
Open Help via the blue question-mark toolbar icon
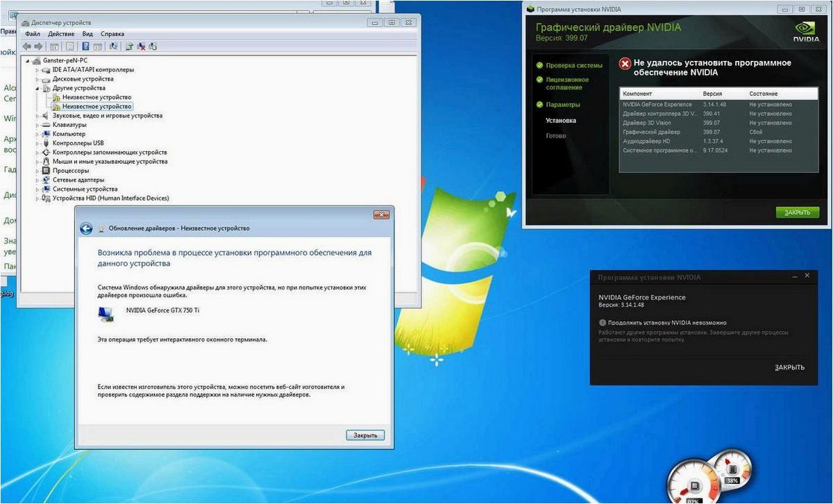tap(85, 47)
